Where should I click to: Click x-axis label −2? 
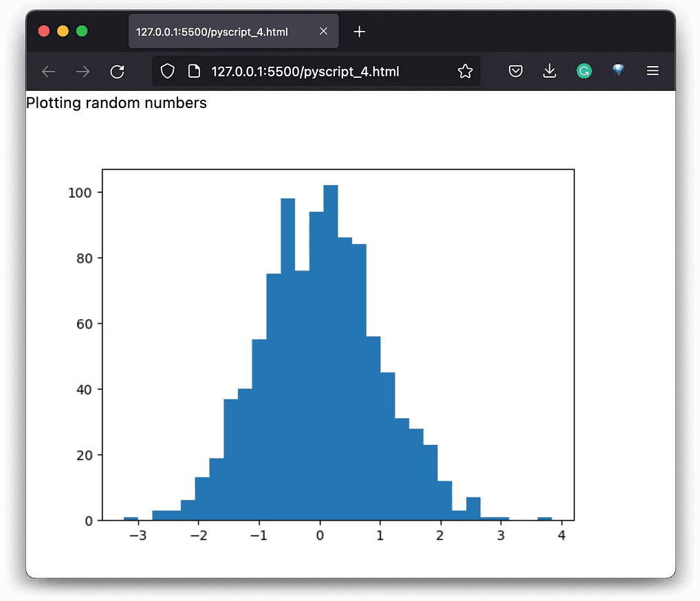click(x=199, y=536)
